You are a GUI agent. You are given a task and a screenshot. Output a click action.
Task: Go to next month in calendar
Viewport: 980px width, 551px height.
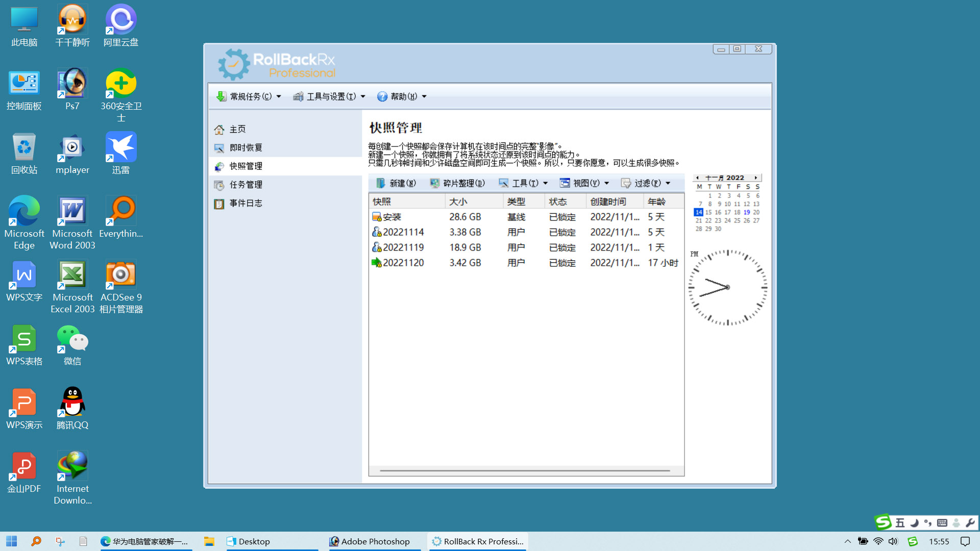point(756,178)
